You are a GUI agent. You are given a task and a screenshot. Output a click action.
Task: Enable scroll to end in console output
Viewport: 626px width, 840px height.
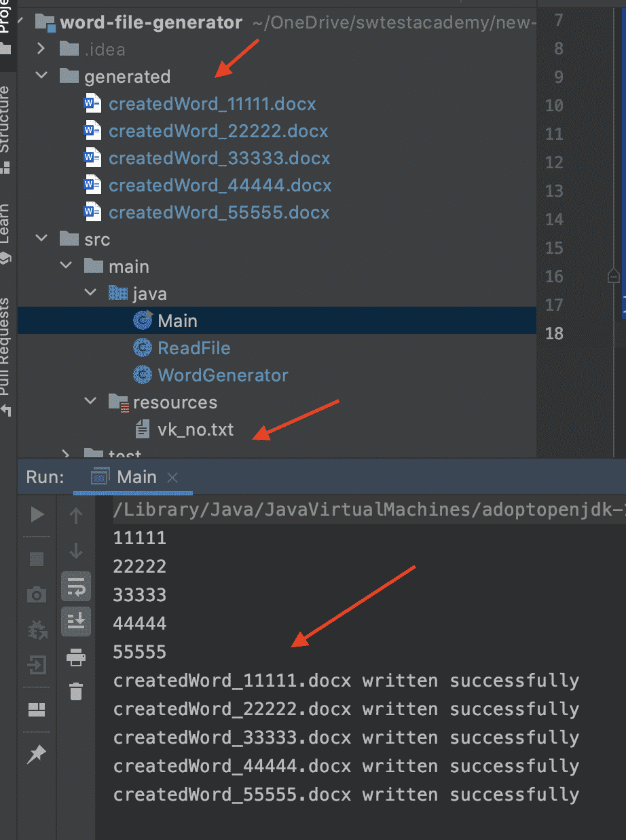[75, 621]
